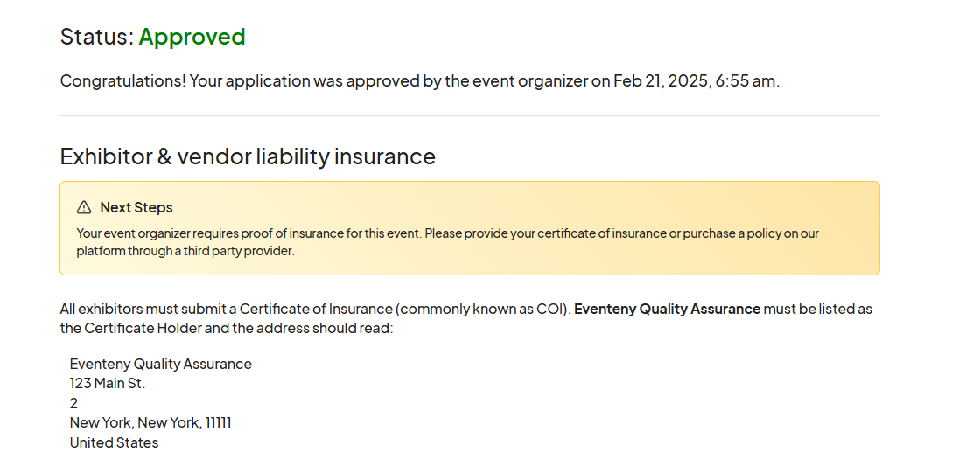
Task: Click the Congratulations approval message
Action: pos(419,81)
